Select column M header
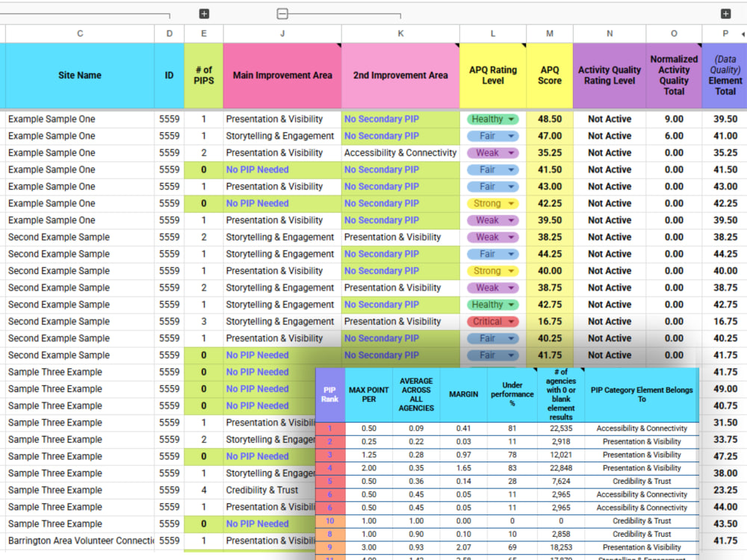747x560 pixels. click(x=550, y=34)
